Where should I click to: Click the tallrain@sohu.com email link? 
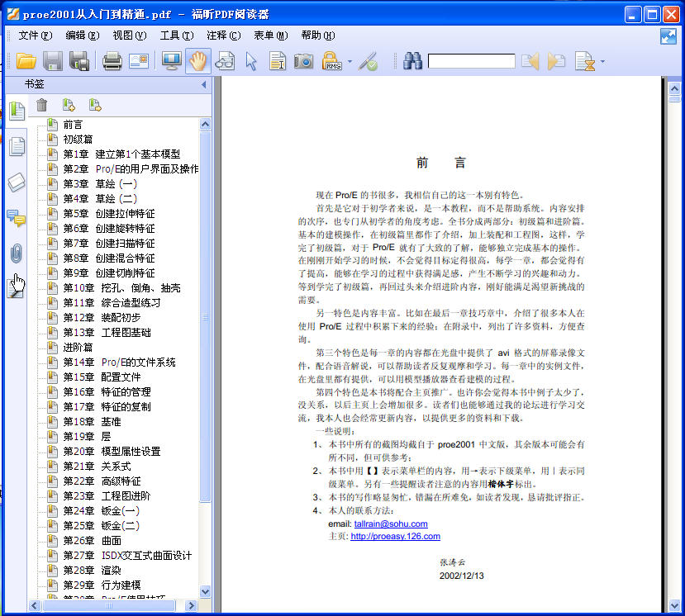(x=391, y=524)
